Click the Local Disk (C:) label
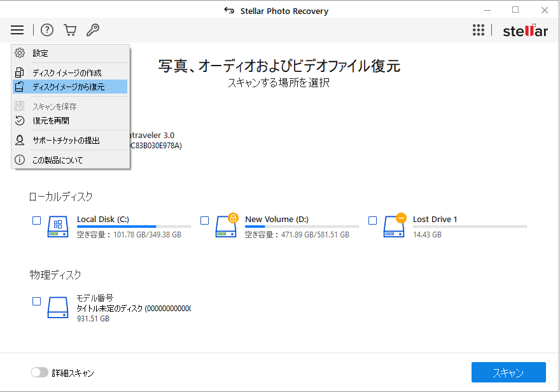This screenshot has width=560, height=392. [x=103, y=219]
